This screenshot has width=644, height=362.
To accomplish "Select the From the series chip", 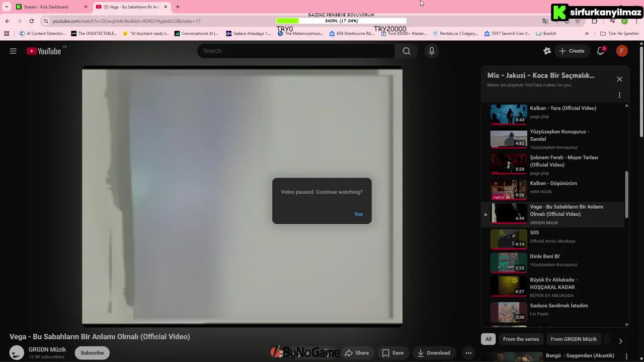I will tap(521, 339).
